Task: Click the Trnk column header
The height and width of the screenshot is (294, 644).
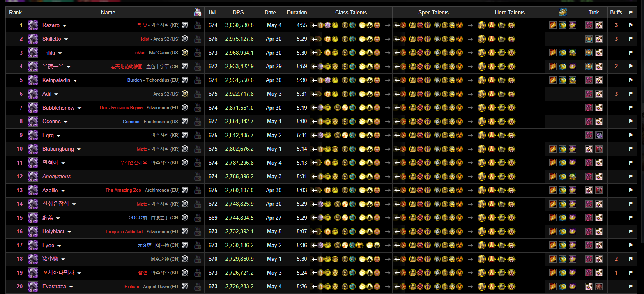Action: pos(593,12)
